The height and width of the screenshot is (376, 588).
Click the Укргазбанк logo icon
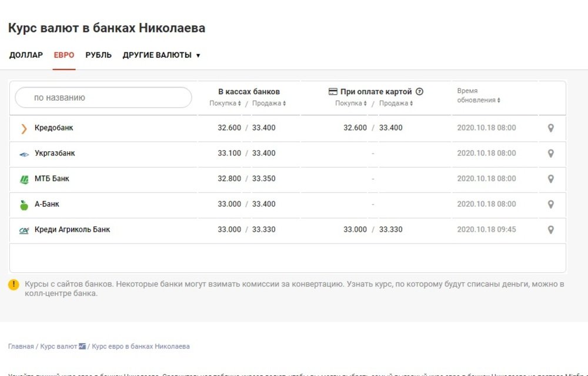pyautogui.click(x=24, y=154)
